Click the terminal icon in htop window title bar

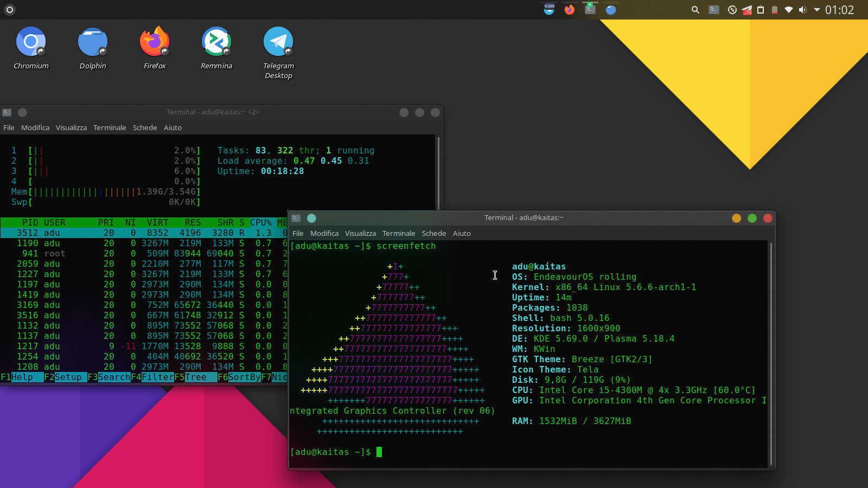pyautogui.click(x=7, y=112)
